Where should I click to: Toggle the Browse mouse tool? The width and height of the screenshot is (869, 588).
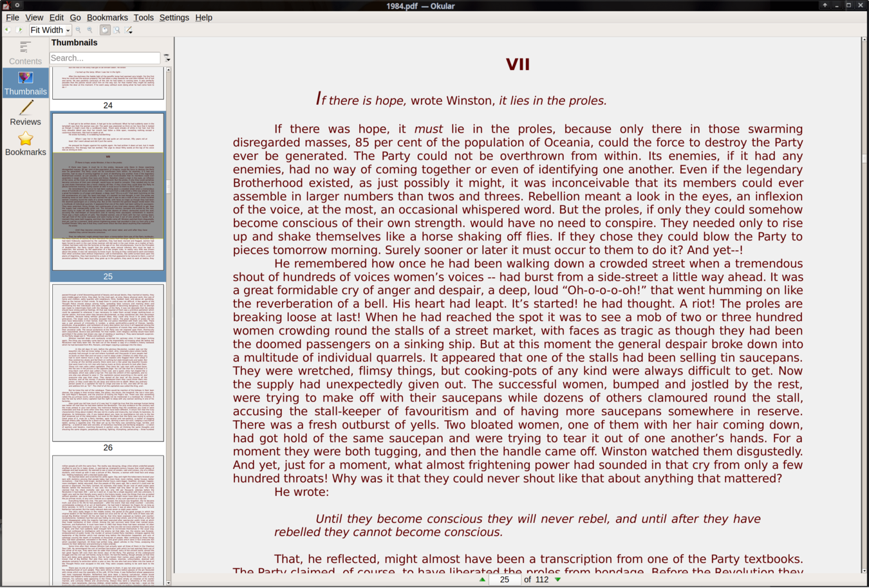pos(105,30)
